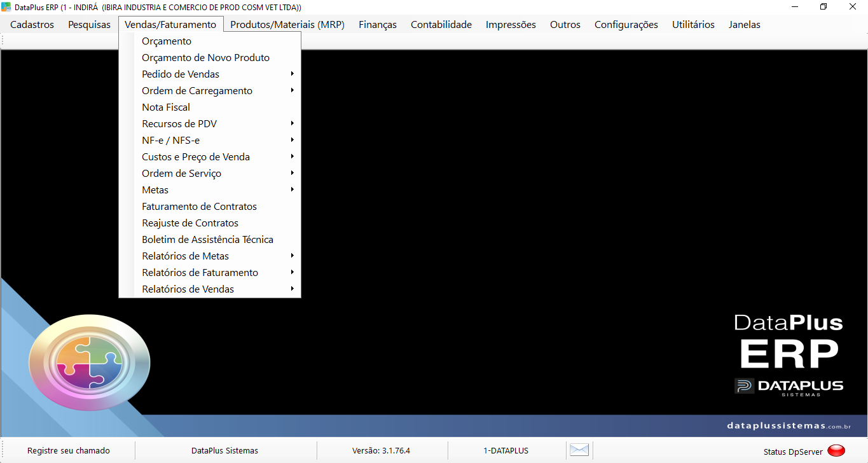Click the red Status DpServer indicator light
868x463 pixels.
[836, 451]
